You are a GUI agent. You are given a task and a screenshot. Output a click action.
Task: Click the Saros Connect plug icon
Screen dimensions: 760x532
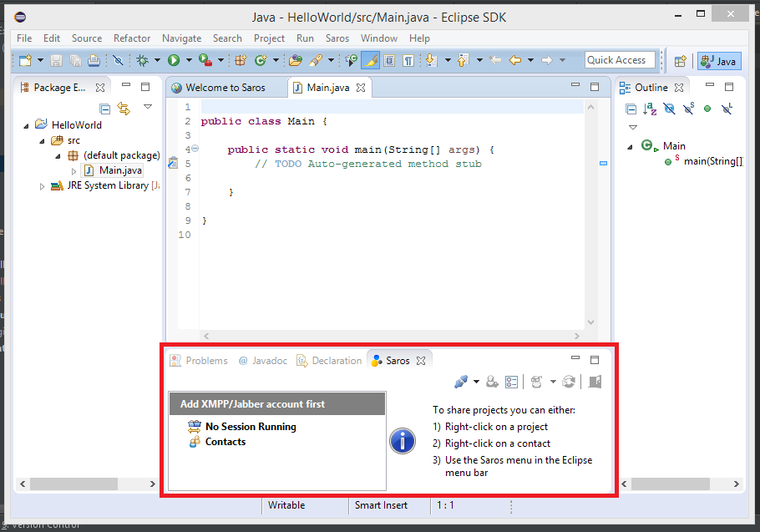[461, 382]
